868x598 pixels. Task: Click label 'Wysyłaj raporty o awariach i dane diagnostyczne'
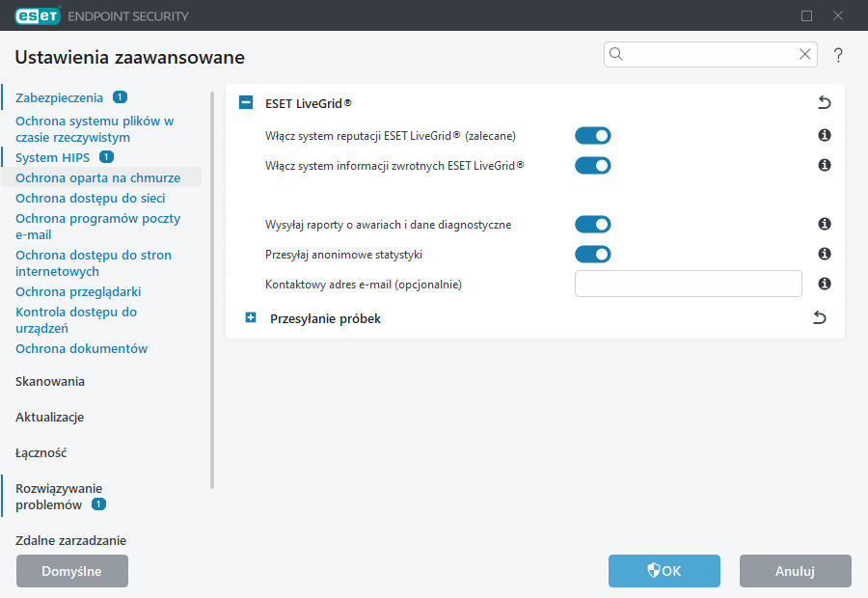pyautogui.click(x=388, y=225)
